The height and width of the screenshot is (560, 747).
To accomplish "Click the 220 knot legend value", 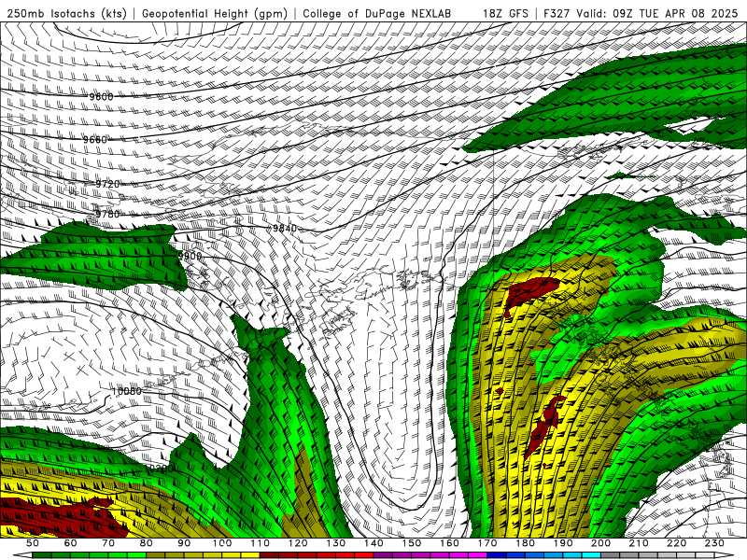I will 676,543.
